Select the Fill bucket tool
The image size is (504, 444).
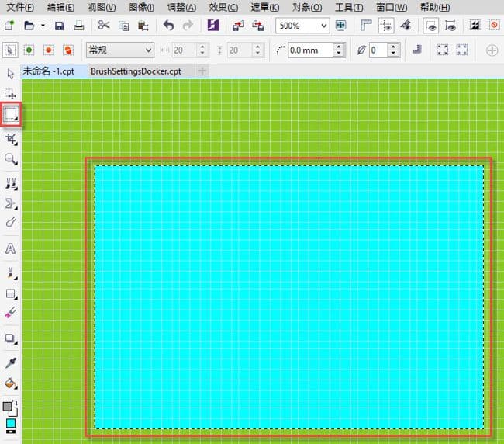(11, 383)
